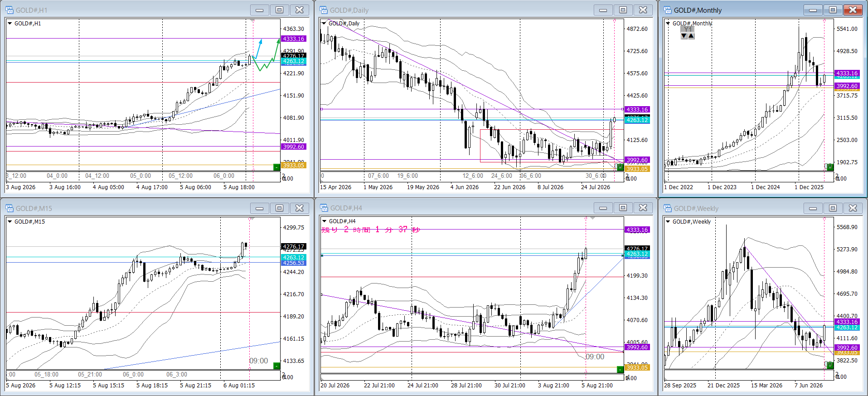Click the green minus button on the H4 chart
The height and width of the screenshot is (396, 868).
click(x=620, y=370)
